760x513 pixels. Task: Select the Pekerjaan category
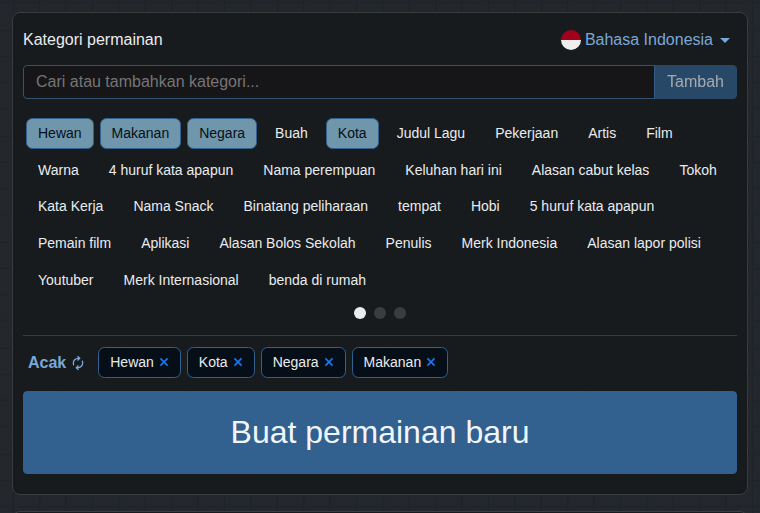(x=526, y=133)
